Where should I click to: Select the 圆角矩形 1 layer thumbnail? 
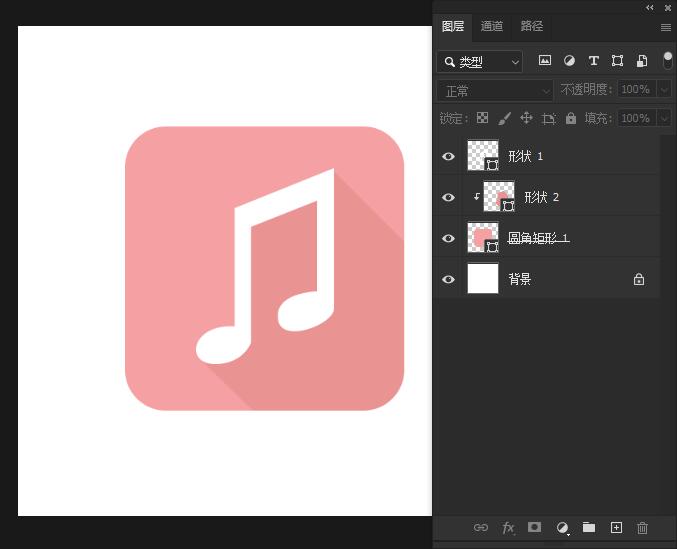pos(483,237)
